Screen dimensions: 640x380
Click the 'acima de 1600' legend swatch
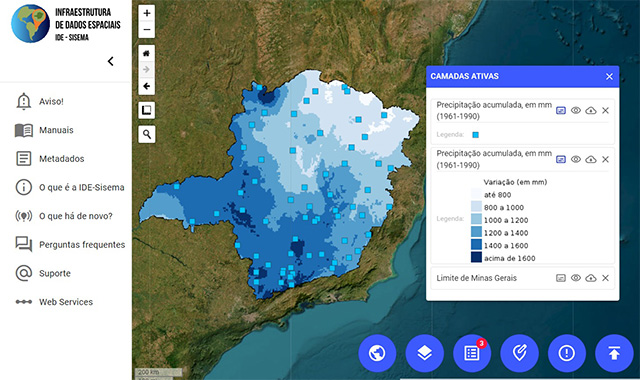(476, 257)
